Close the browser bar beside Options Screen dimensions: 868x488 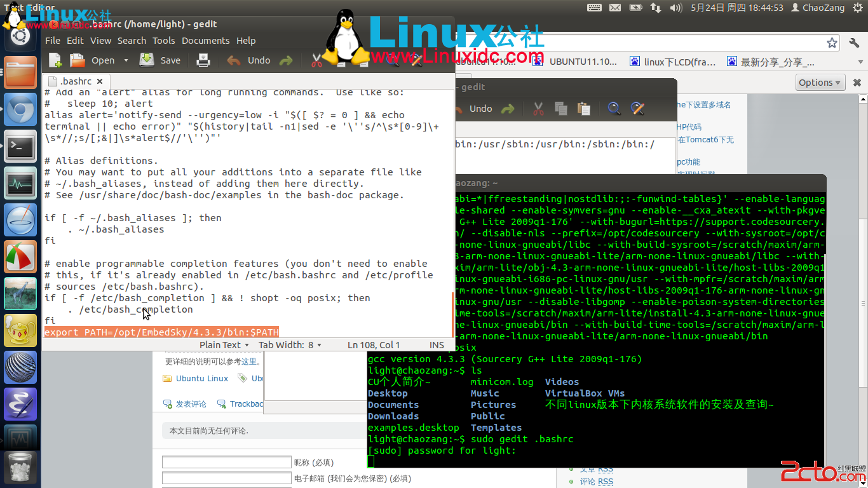[857, 83]
